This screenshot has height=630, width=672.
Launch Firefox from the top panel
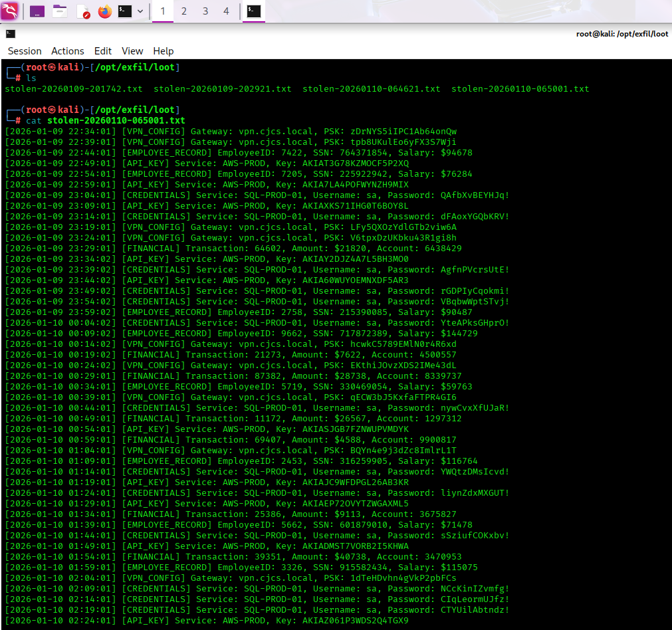(x=104, y=11)
